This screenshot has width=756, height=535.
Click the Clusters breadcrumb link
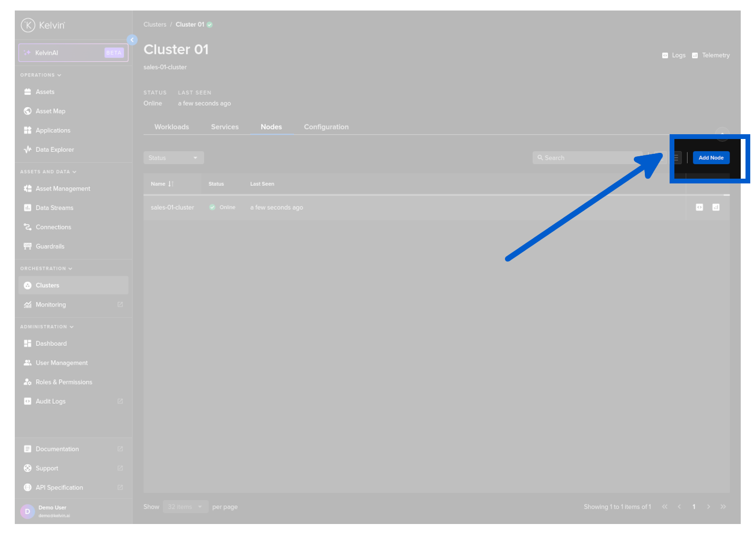tap(155, 24)
